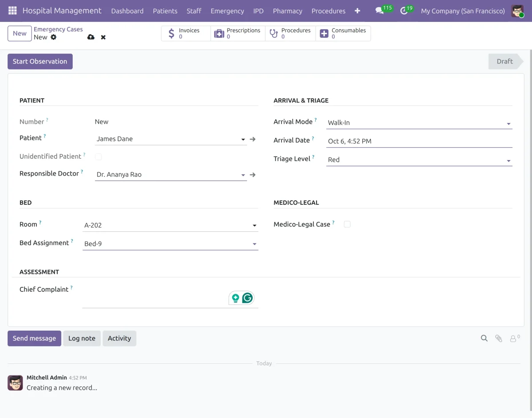Screen dimensions: 532x418
Task: Open the gear actions menu beside New
Action: (x=54, y=37)
